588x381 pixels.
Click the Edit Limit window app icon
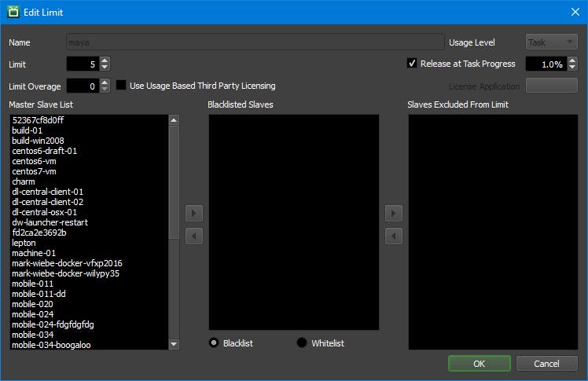pyautogui.click(x=13, y=12)
